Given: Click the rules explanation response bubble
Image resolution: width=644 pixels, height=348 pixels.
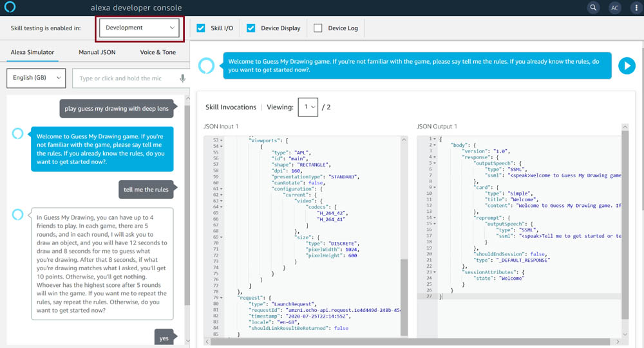Looking at the screenshot, I should 102,264.
